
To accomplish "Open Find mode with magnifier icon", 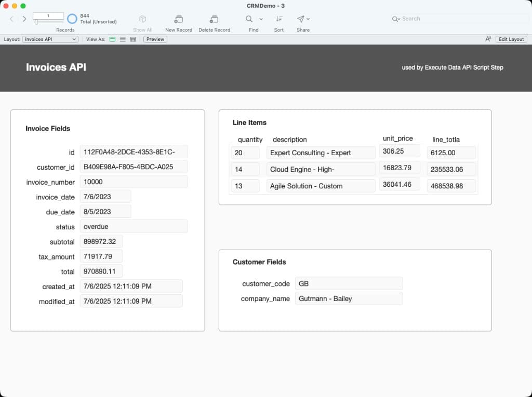I will [x=249, y=19].
